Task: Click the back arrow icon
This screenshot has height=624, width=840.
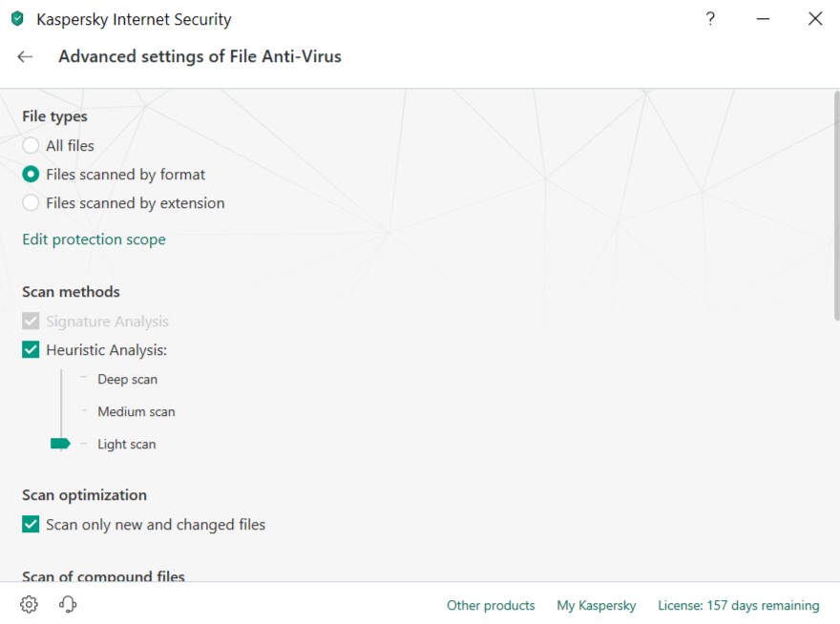Action: click(x=25, y=57)
